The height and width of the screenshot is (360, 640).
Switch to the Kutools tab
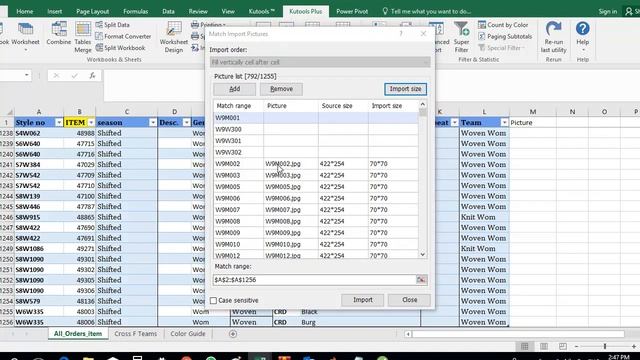pos(262,11)
